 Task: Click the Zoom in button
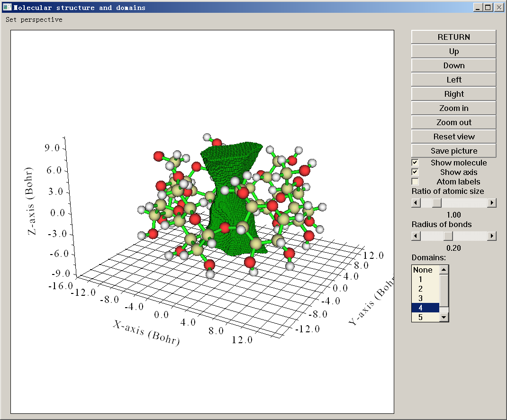453,108
